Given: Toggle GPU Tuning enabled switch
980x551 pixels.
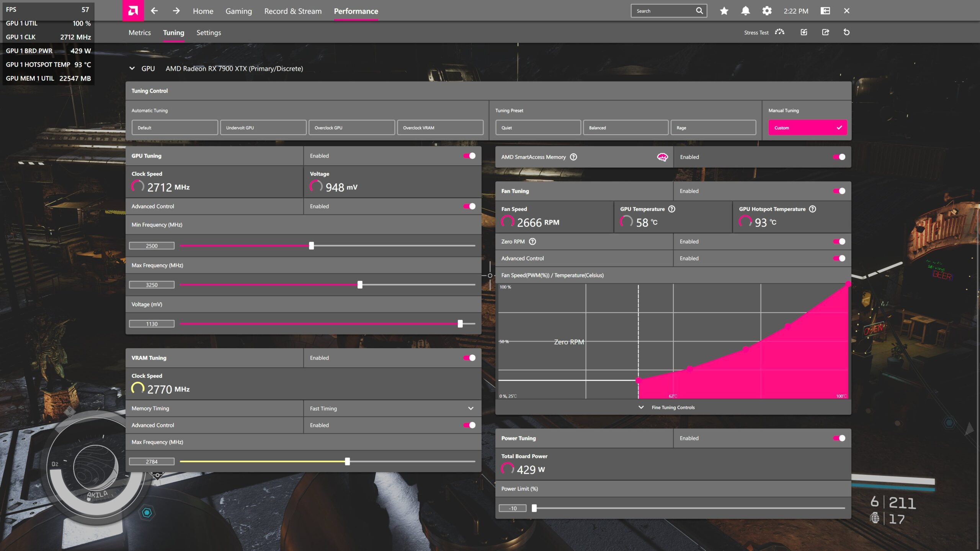Looking at the screenshot, I should (x=469, y=156).
